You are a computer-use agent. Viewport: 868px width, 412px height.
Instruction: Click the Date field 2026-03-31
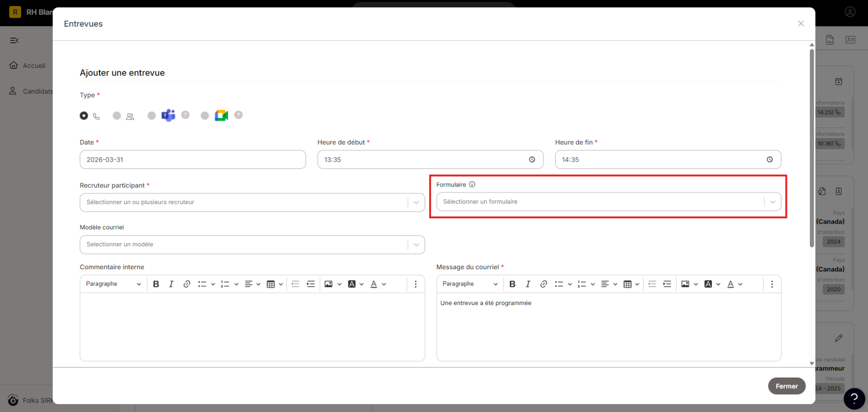193,159
